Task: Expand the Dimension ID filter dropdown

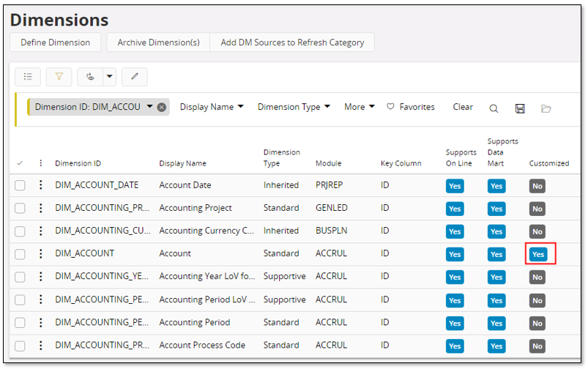Action: 149,106
